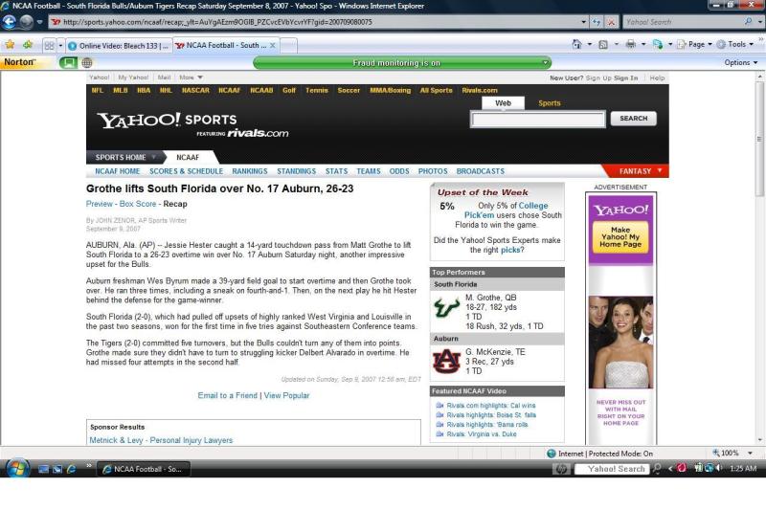Screen dimensions: 766x532
Task: Expand the Fraud monitoring dropdown arrow
Action: (x=545, y=62)
